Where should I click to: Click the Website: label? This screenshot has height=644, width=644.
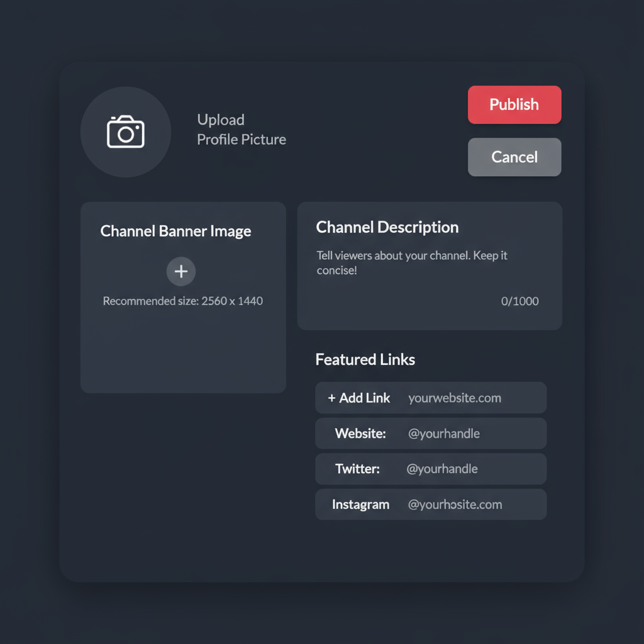pyautogui.click(x=360, y=433)
